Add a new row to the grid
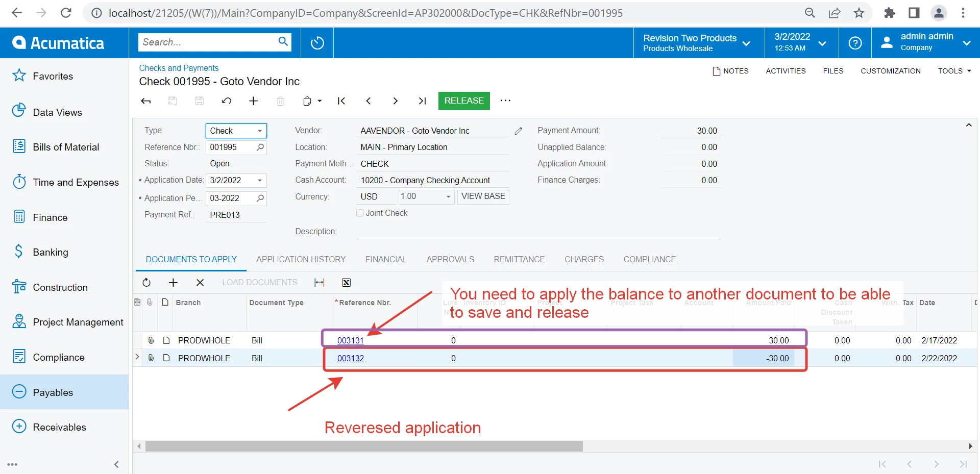Screen dimensions: 980x474 pos(173,282)
